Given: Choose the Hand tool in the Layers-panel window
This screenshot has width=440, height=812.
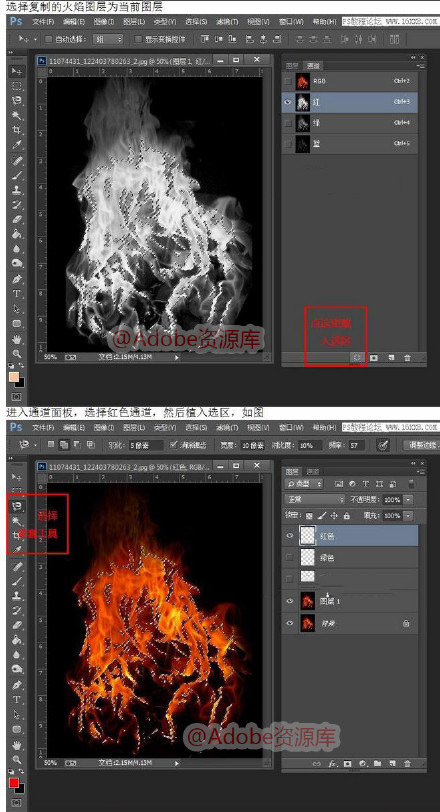Looking at the screenshot, I should (x=17, y=745).
